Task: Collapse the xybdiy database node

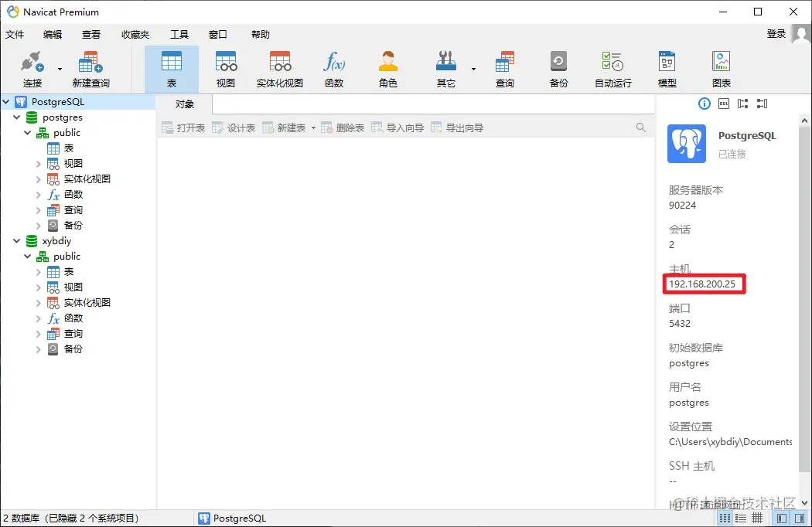Action: point(16,241)
